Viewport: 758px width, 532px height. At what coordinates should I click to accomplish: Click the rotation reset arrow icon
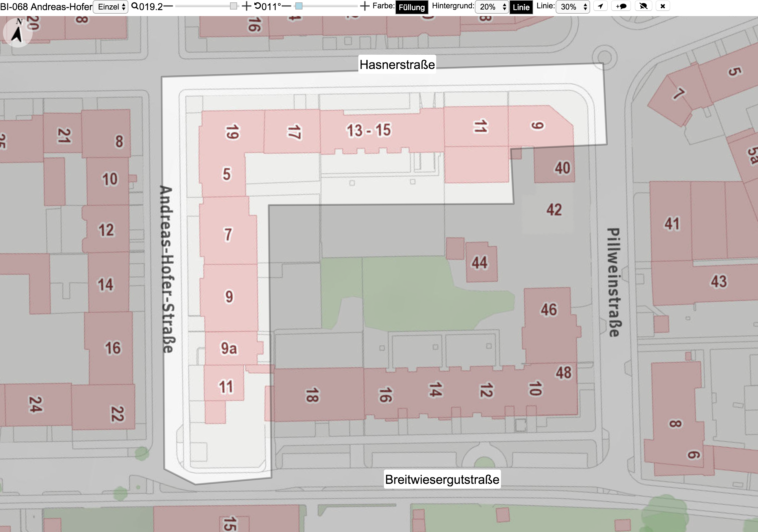[258, 6]
